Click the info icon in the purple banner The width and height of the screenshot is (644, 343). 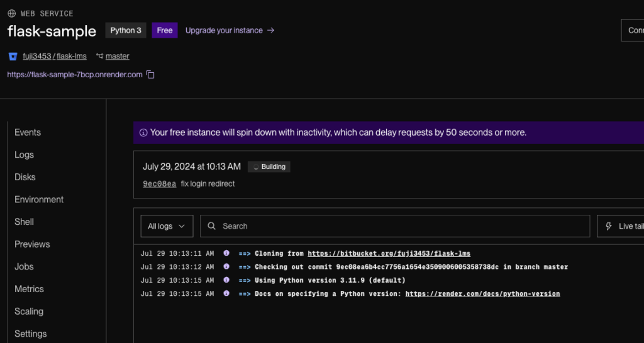point(143,133)
